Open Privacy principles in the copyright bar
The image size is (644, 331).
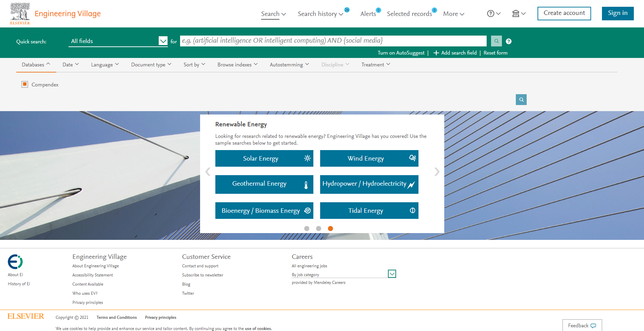[161, 317]
